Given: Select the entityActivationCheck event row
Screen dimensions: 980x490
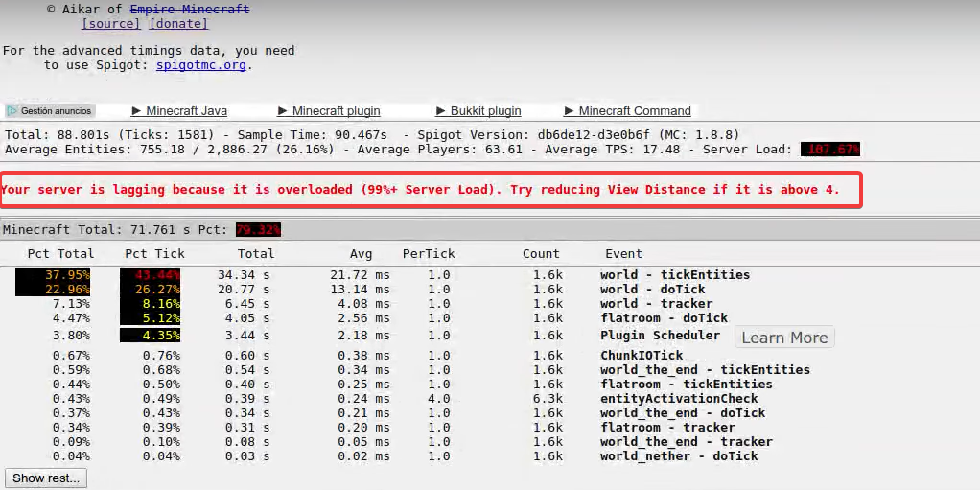Looking at the screenshot, I should point(678,399).
